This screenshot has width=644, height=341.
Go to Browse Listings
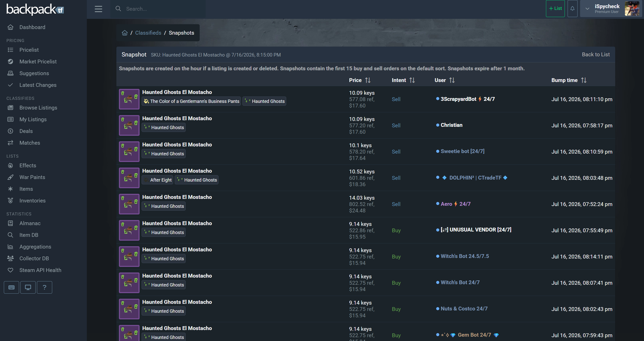(x=38, y=108)
